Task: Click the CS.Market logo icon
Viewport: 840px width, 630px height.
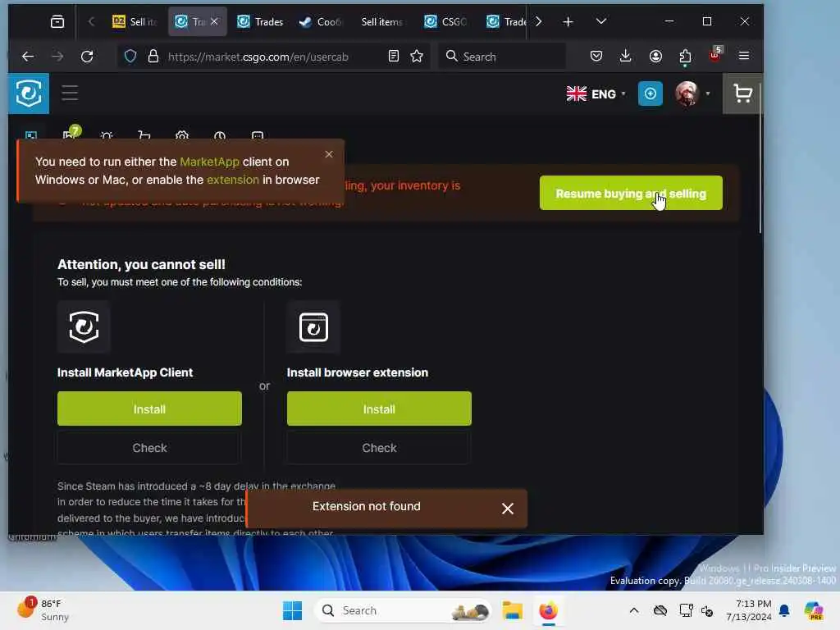Action: click(x=29, y=94)
